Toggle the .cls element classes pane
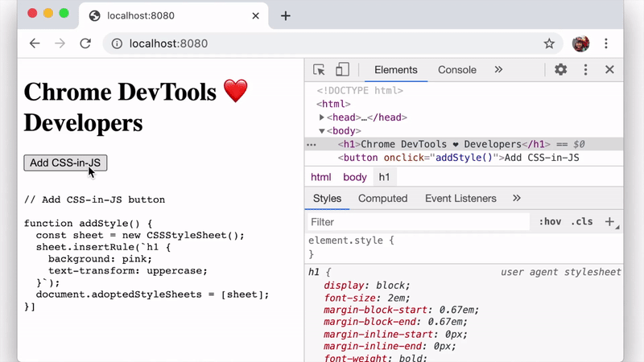The width and height of the screenshot is (644, 362). click(581, 222)
